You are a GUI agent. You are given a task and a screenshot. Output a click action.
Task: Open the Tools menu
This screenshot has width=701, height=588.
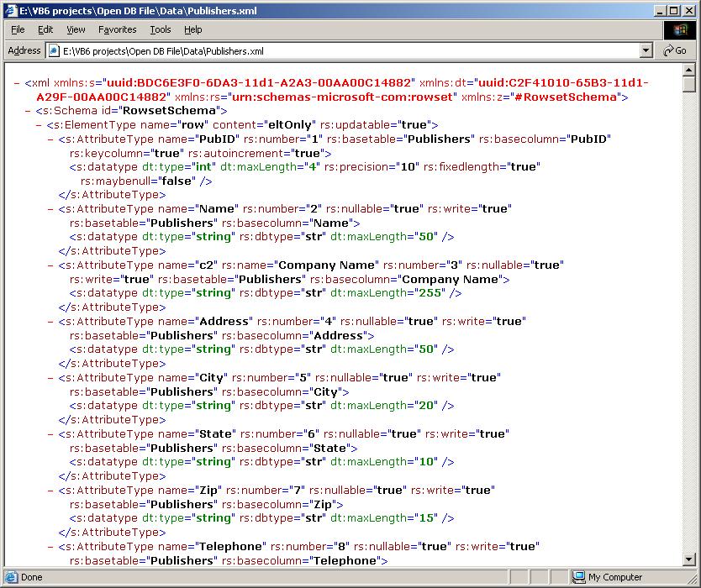(x=160, y=29)
